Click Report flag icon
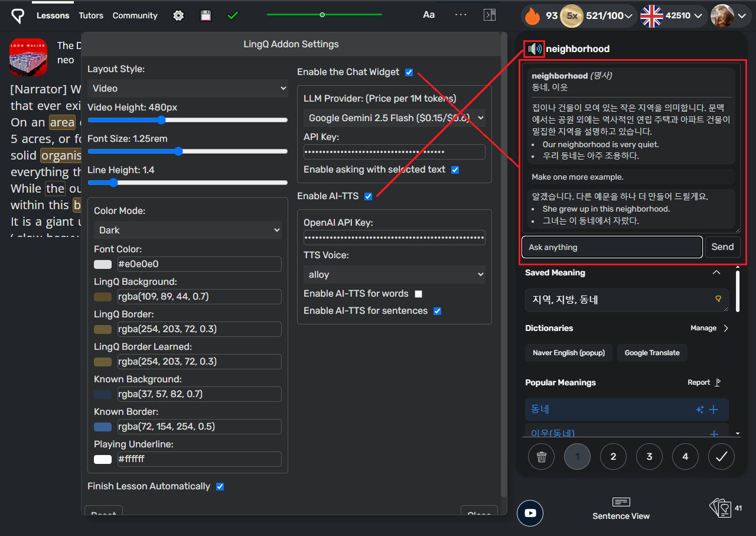This screenshot has height=536, width=756. [718, 382]
